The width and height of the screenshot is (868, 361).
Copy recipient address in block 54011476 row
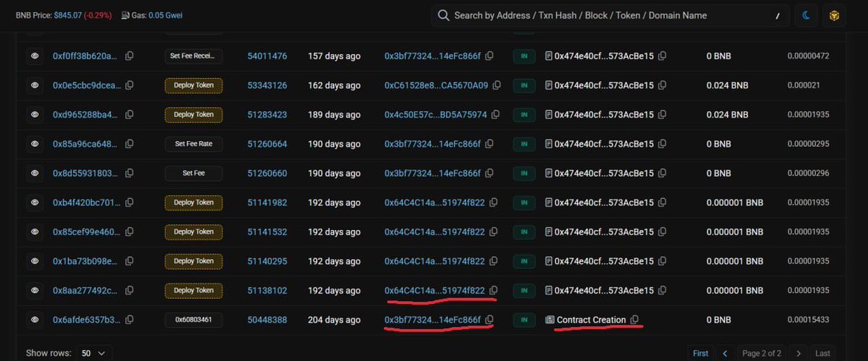click(662, 56)
